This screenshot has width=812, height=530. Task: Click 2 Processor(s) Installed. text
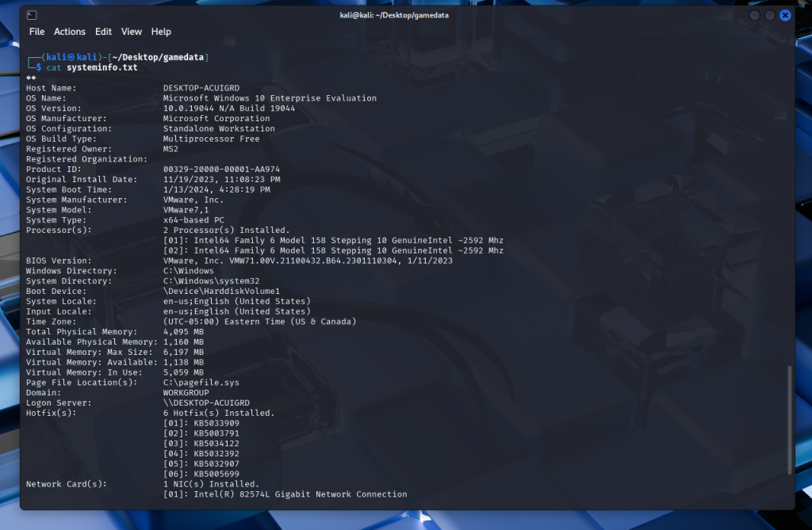226,230
